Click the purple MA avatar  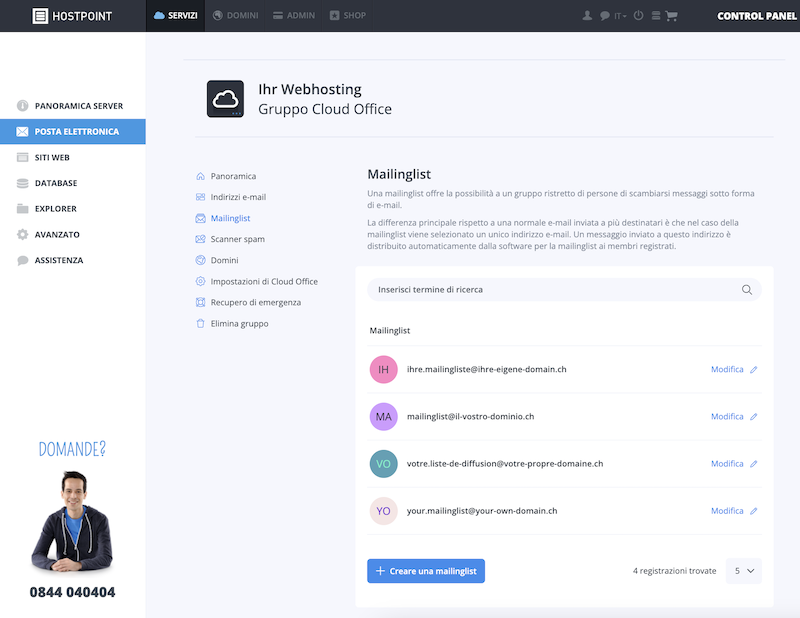(x=384, y=416)
